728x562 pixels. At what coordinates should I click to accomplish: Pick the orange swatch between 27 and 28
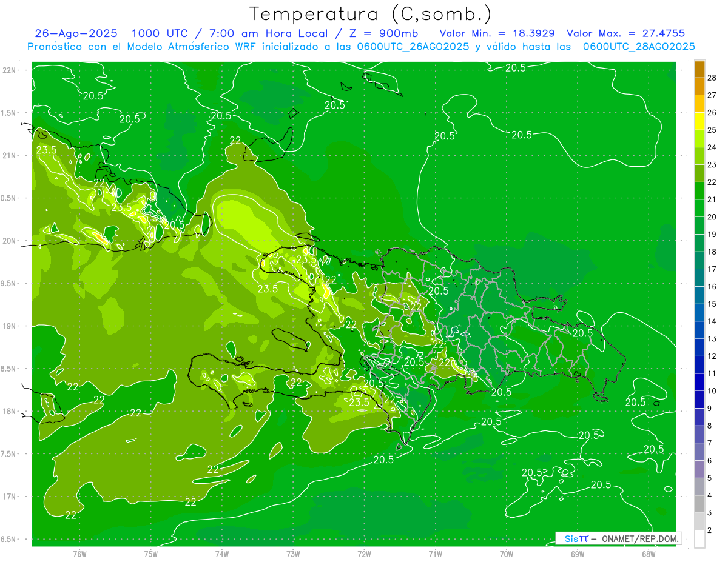point(699,86)
